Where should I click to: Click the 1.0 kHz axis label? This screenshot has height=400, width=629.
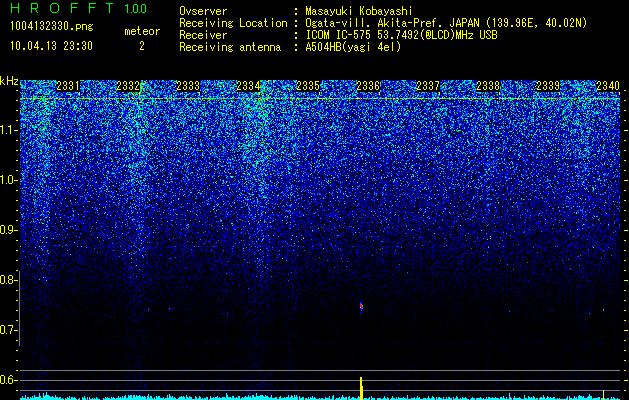point(9,180)
